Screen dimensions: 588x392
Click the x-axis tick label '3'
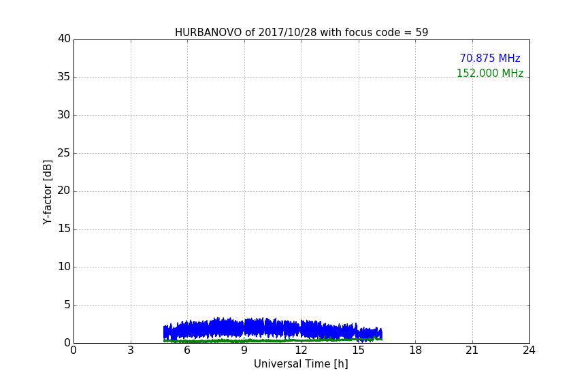[131, 350]
